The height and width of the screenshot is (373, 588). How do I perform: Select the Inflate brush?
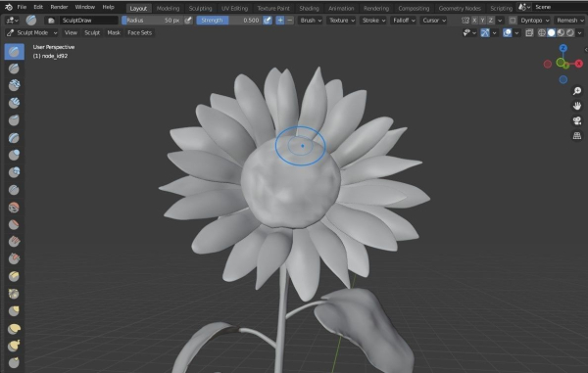[x=15, y=155]
